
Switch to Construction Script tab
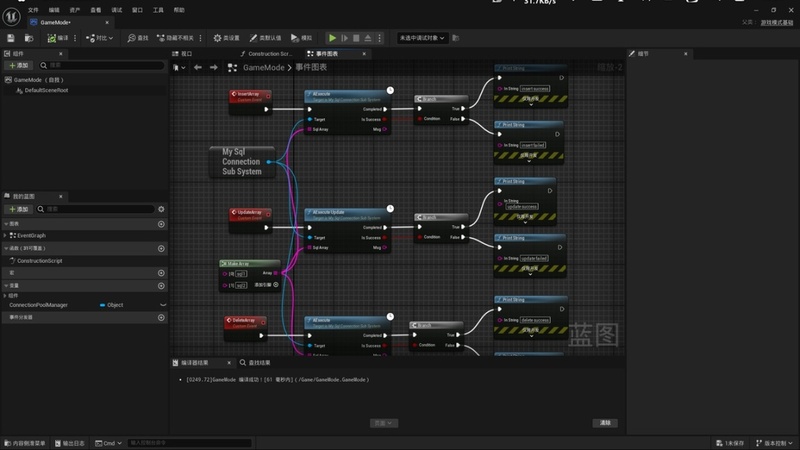[x=266, y=54]
